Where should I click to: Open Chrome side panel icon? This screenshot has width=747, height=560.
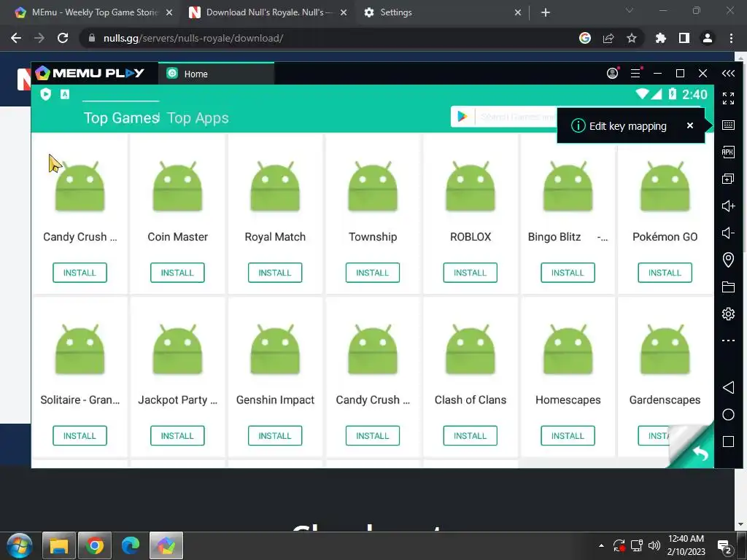click(684, 38)
